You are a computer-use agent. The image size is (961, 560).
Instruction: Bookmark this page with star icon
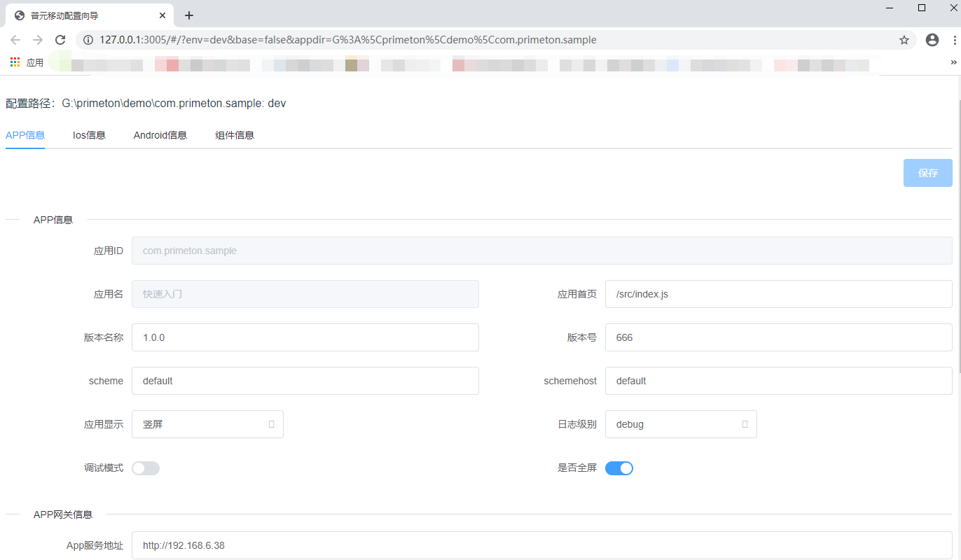[904, 40]
